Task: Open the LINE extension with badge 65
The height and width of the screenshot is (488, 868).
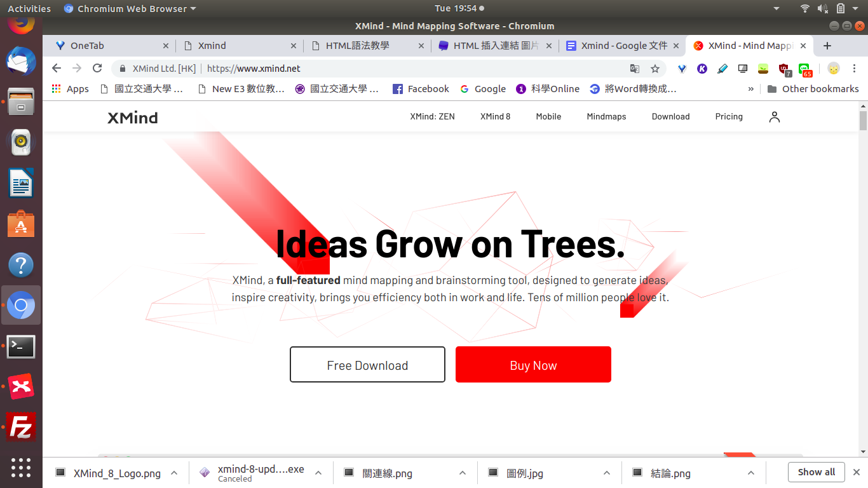Action: (805, 69)
